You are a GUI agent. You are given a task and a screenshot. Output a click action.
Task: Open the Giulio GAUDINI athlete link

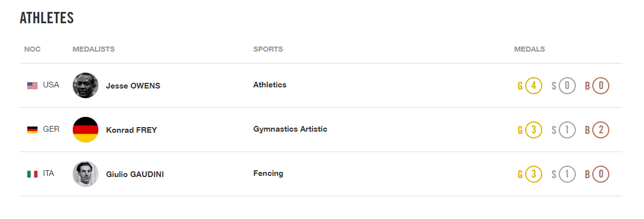click(x=135, y=175)
